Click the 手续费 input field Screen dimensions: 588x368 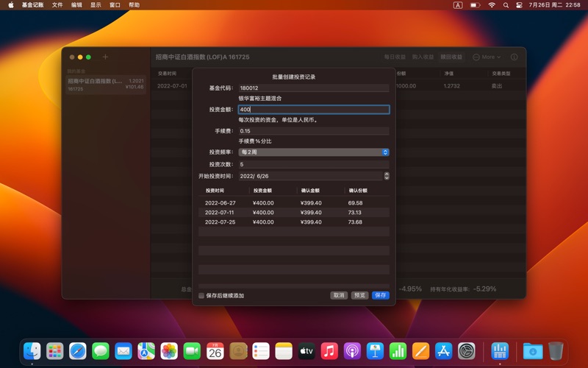coord(314,131)
